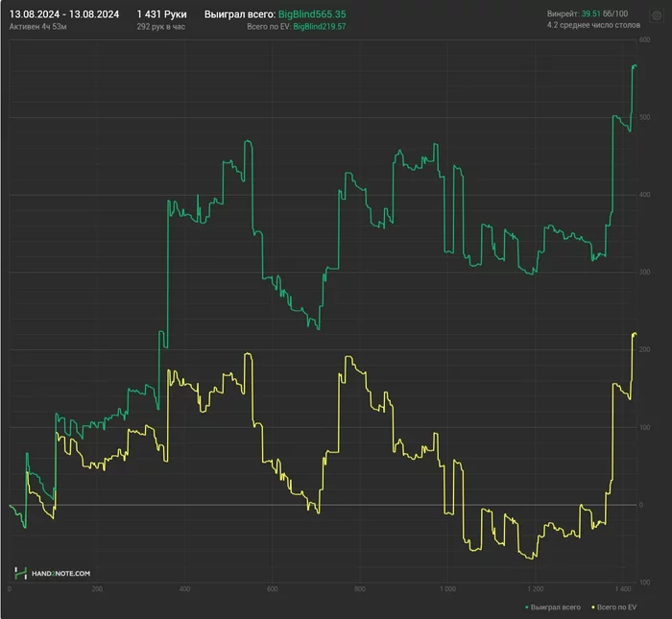Open the graph settings gear icon
Viewport: 672px width, 619px height.
pos(656,16)
